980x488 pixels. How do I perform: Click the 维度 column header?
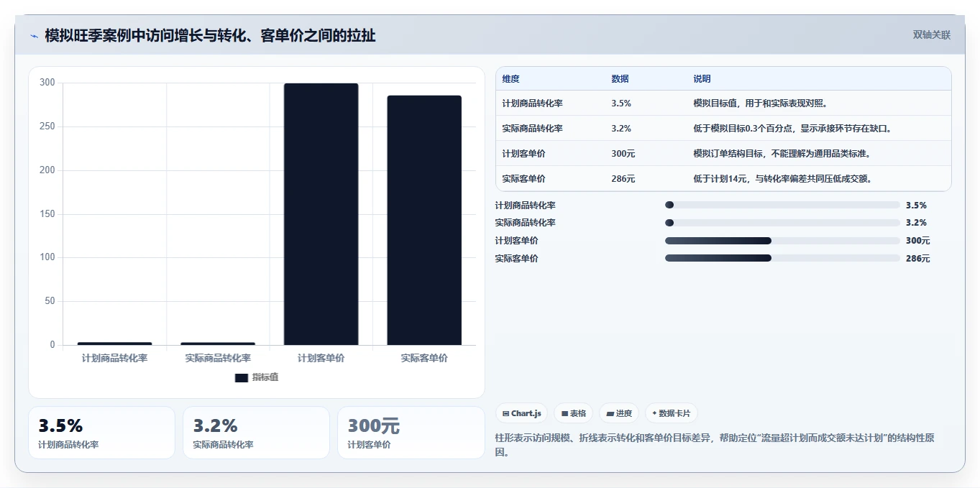click(510, 79)
